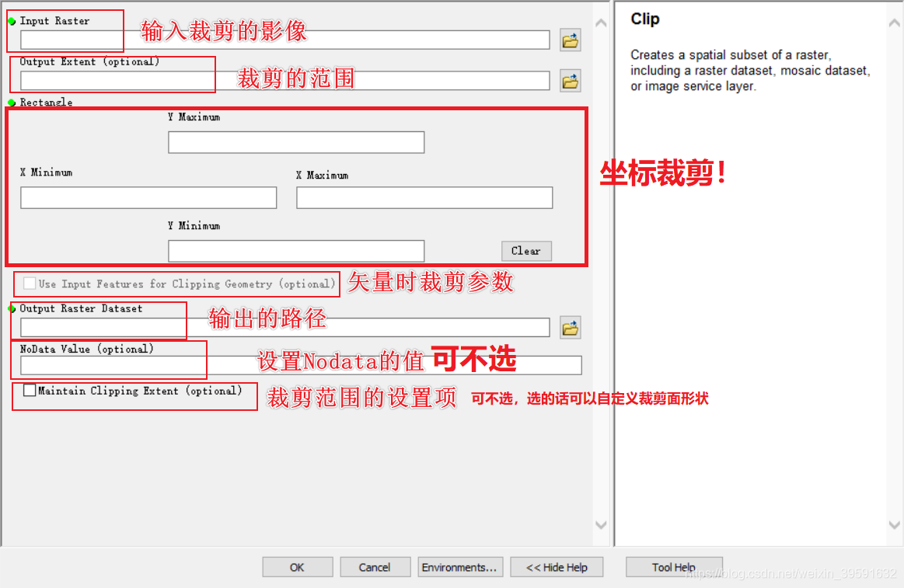The height and width of the screenshot is (588, 904).
Task: Open Tool Help
Action: (674, 567)
